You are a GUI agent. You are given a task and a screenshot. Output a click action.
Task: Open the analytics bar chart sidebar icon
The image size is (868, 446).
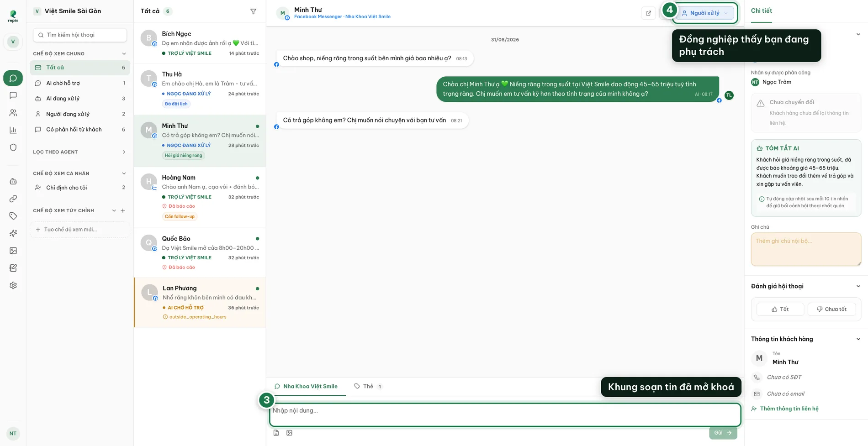click(13, 130)
